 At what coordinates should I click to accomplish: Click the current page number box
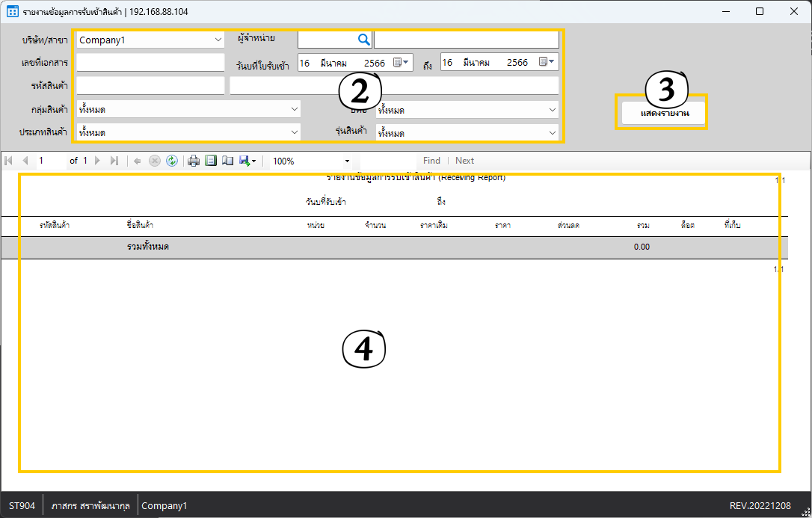pos(49,161)
